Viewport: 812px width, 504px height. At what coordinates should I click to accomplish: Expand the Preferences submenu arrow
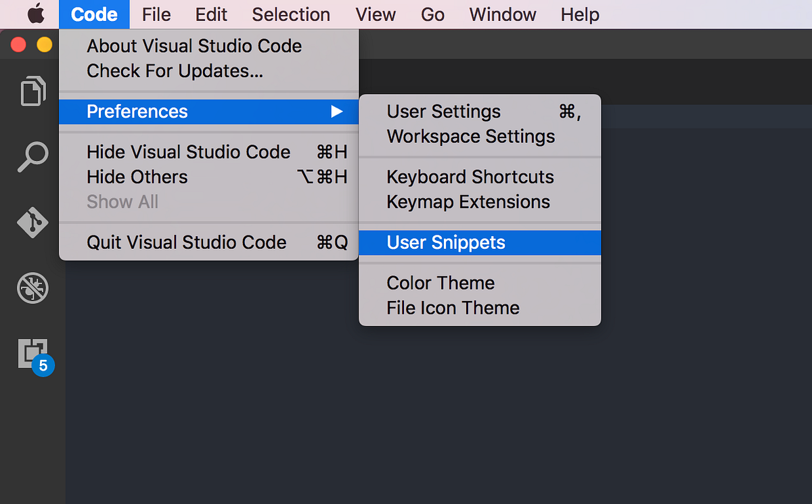coord(336,112)
